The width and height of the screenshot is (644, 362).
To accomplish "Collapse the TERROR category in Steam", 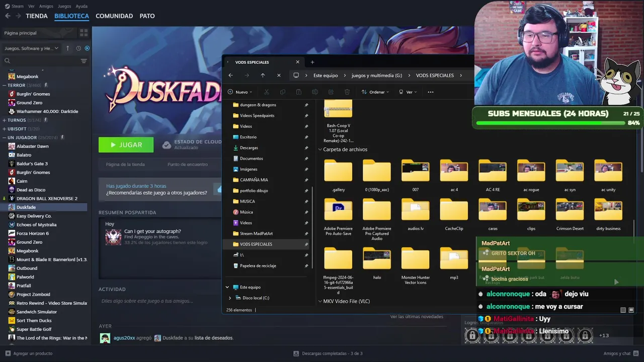I will point(4,85).
